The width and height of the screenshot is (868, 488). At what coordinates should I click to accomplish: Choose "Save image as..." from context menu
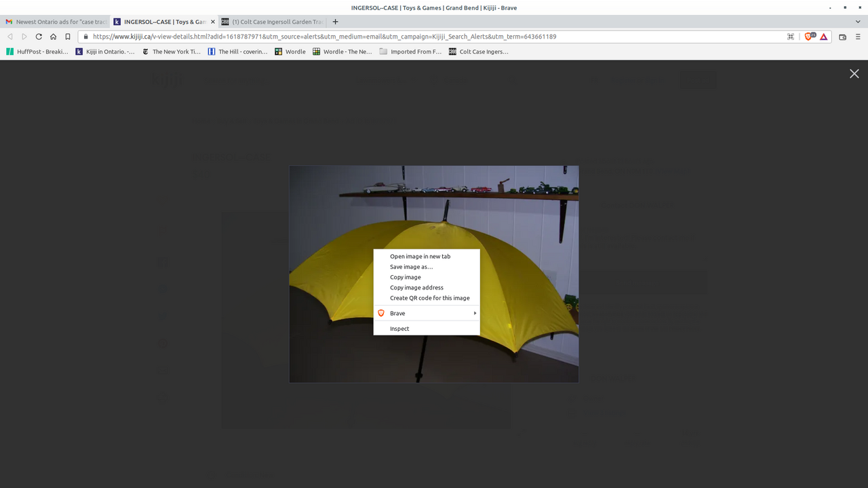411,267
